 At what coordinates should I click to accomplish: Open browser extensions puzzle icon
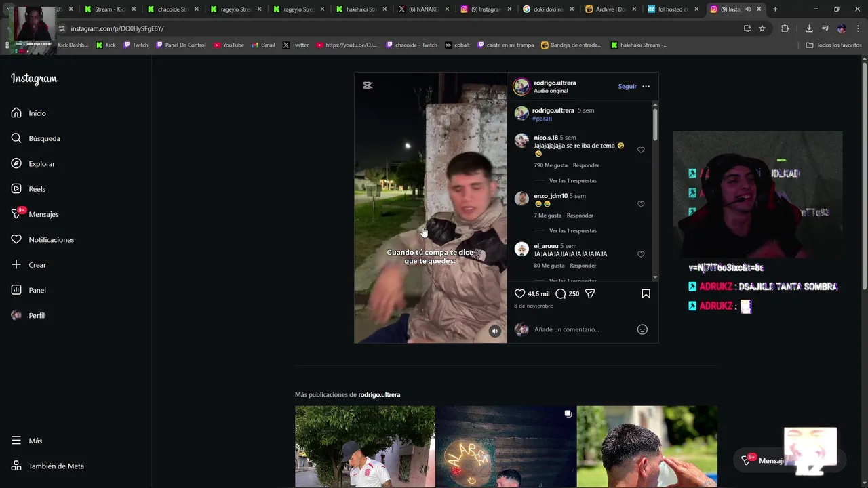785,28
